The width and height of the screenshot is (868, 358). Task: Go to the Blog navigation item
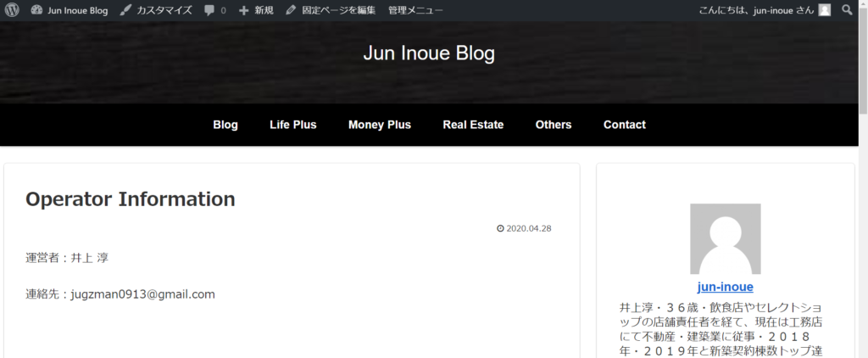pos(225,125)
